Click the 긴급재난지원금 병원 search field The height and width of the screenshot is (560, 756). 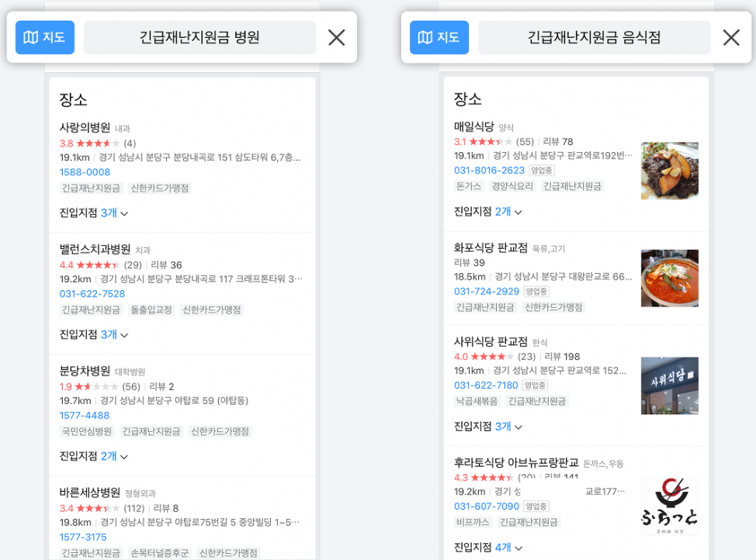(199, 37)
